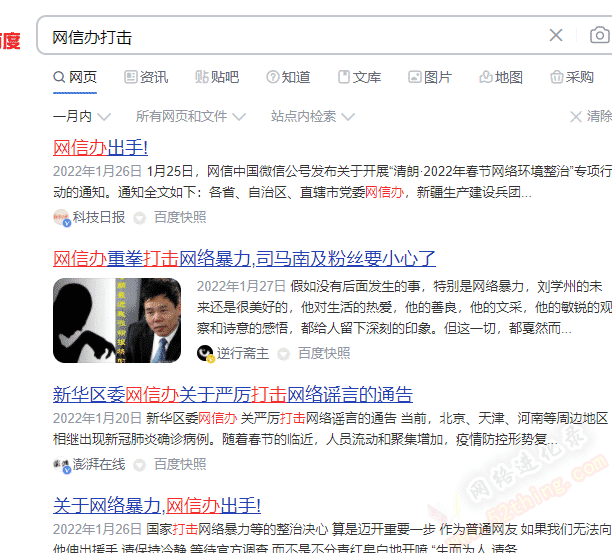612x553 pixels.
Task: Open result titled 网信办出手!
Action: [x=100, y=148]
